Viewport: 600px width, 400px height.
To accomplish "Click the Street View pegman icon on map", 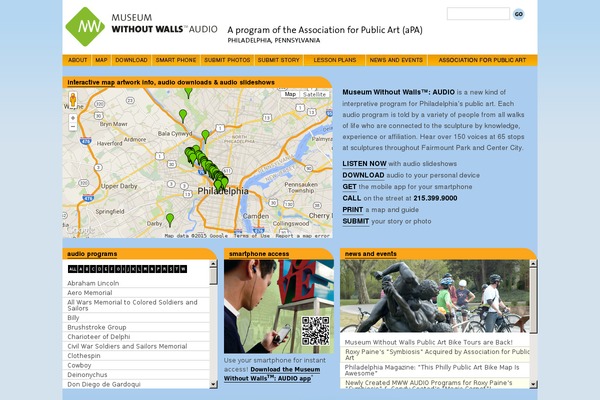I will click(73, 100).
